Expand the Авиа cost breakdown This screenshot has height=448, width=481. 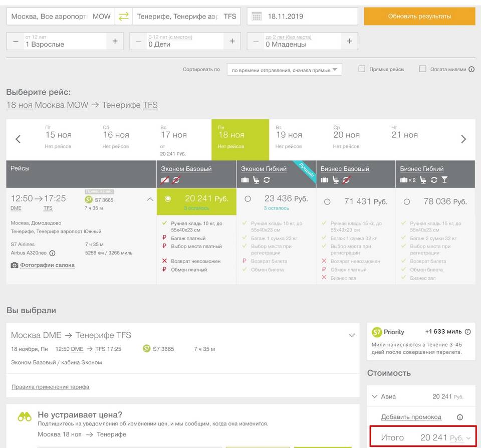pos(375,396)
